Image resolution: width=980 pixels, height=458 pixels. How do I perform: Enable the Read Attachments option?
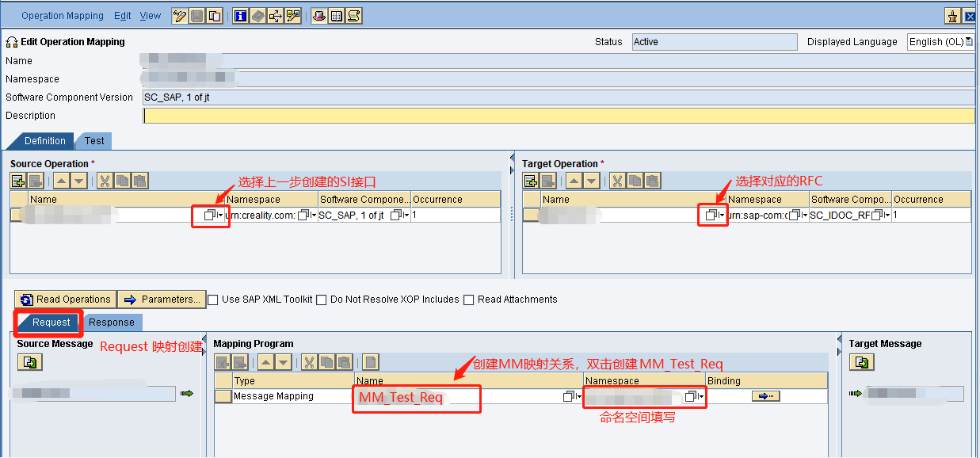(x=468, y=300)
